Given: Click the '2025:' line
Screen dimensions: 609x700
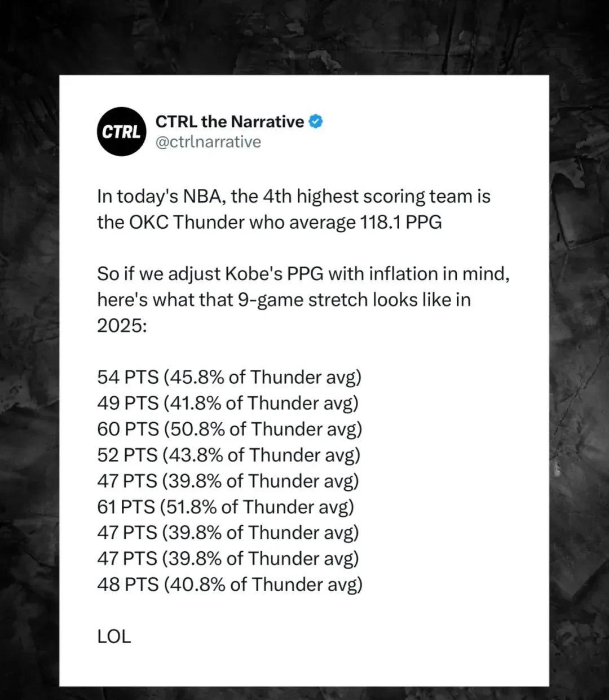Looking at the screenshot, I should point(122,326).
